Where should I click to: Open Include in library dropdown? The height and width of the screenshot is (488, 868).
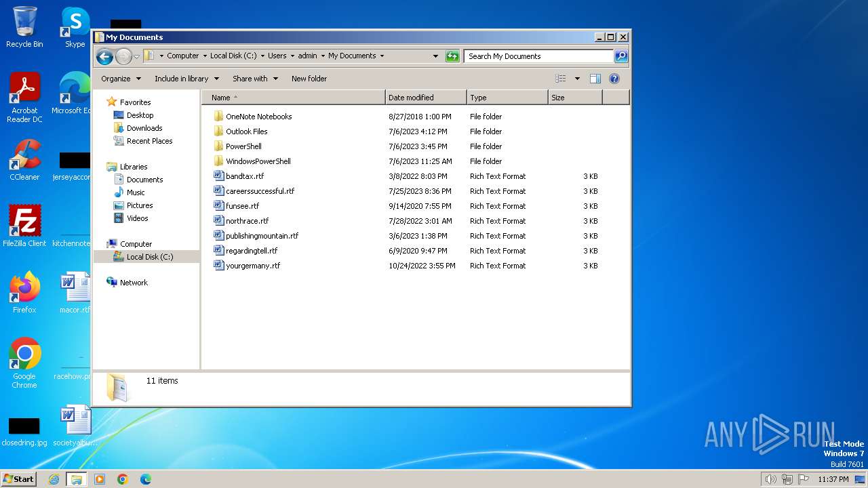pos(186,79)
